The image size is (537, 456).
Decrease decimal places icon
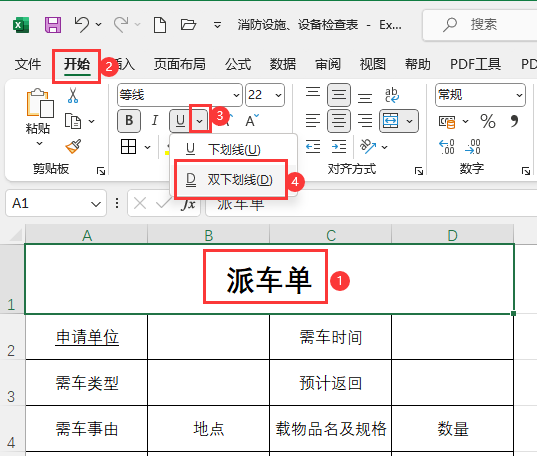tap(473, 147)
